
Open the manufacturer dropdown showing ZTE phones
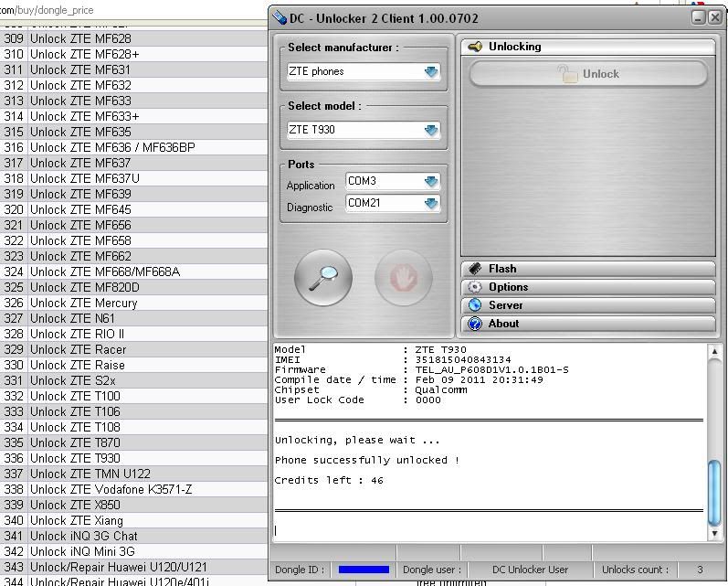point(364,71)
